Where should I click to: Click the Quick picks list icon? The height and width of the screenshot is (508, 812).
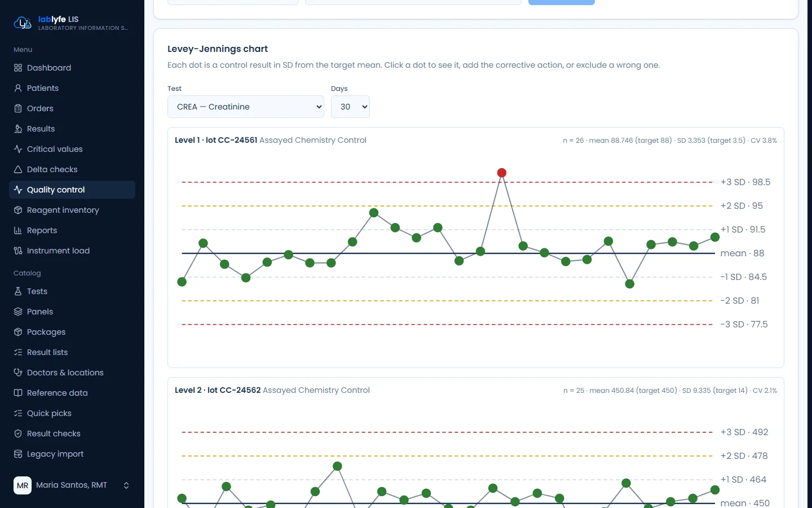coord(18,413)
